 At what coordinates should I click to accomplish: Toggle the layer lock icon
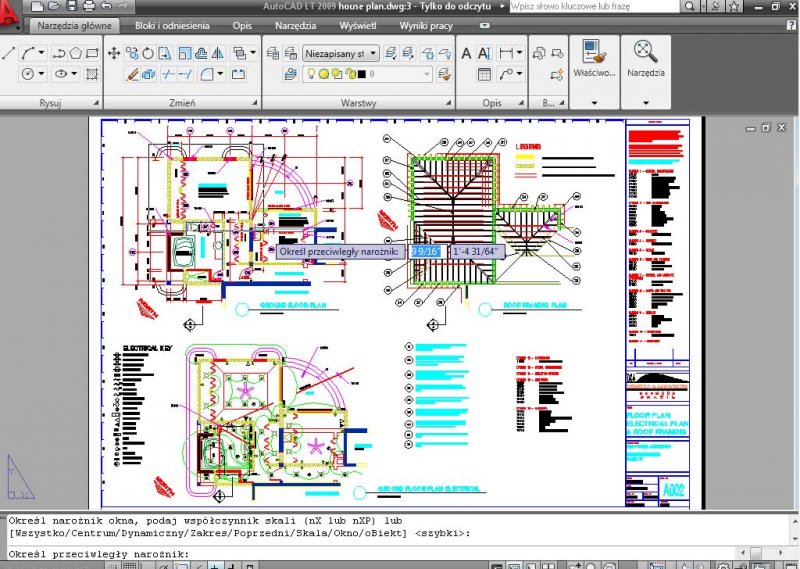point(349,74)
